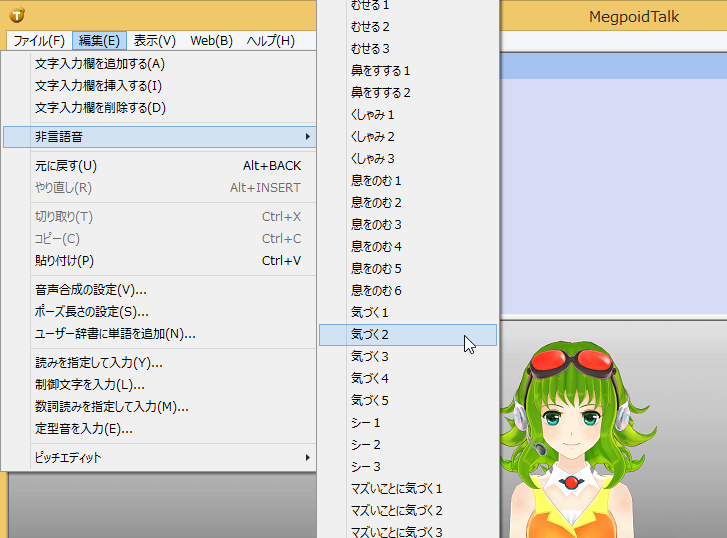Image resolution: width=727 pixels, height=538 pixels.
Task: Click the Megpoid character avatar
Action: [x=580, y=440]
